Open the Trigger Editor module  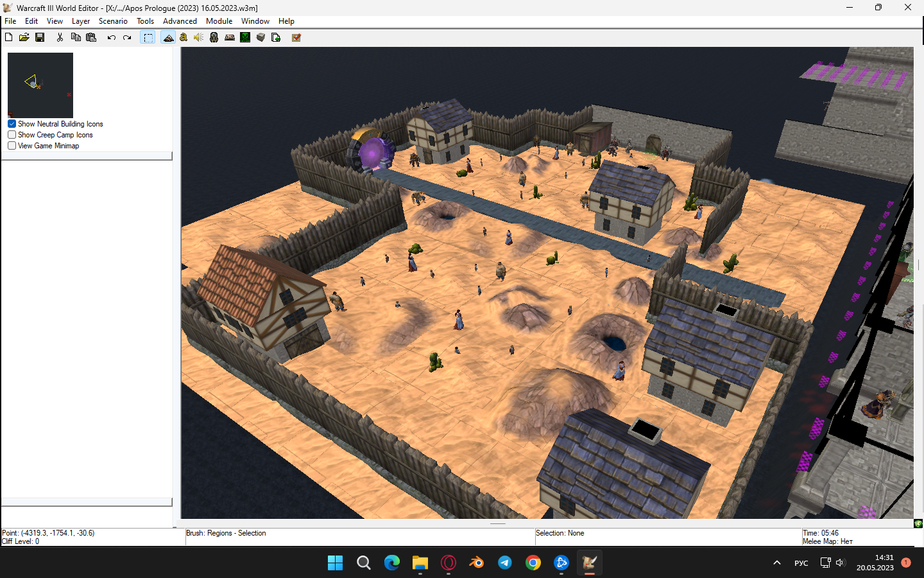184,37
